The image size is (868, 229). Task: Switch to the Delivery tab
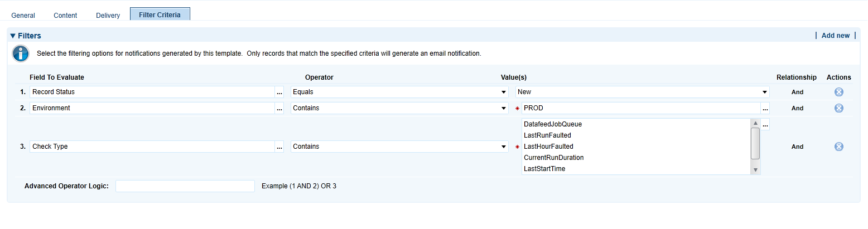(x=108, y=16)
